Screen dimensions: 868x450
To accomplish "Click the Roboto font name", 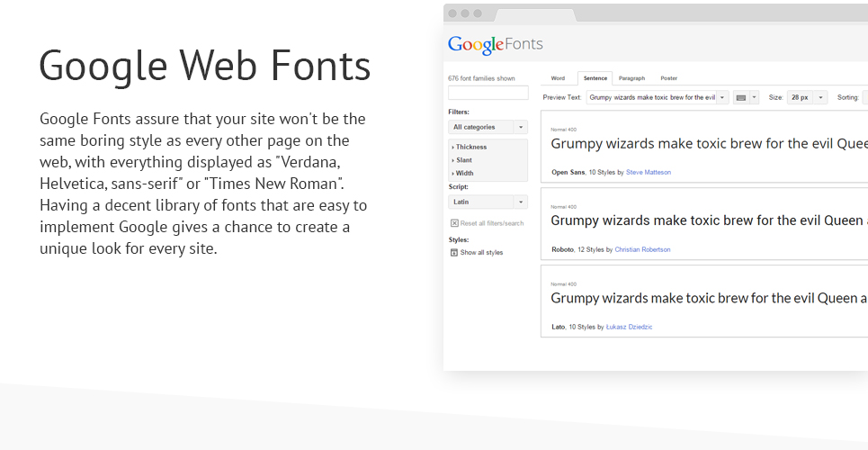I will 562,250.
